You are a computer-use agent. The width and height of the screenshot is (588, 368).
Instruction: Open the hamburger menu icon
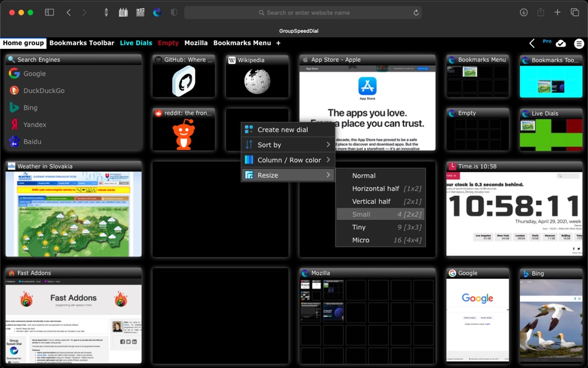coord(579,43)
